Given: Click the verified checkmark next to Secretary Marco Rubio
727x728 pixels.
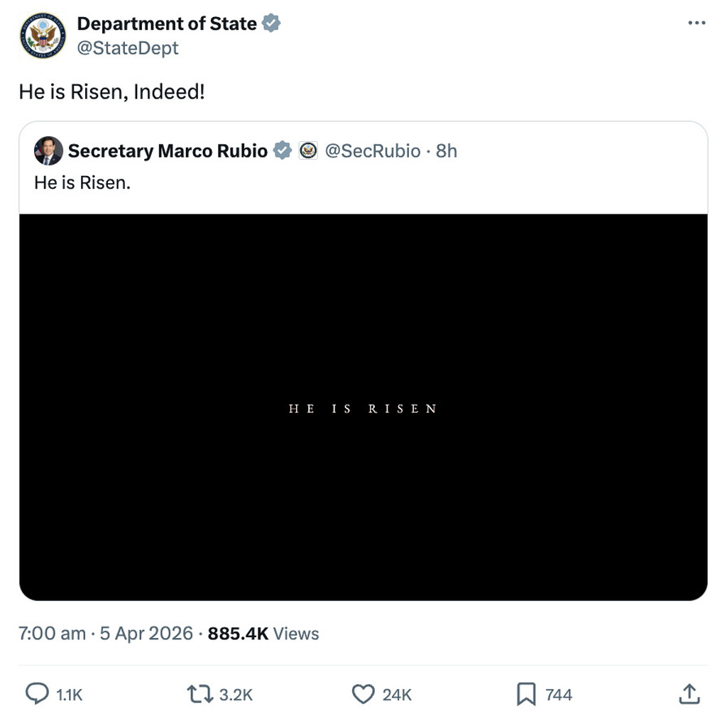Looking at the screenshot, I should pos(282,150).
